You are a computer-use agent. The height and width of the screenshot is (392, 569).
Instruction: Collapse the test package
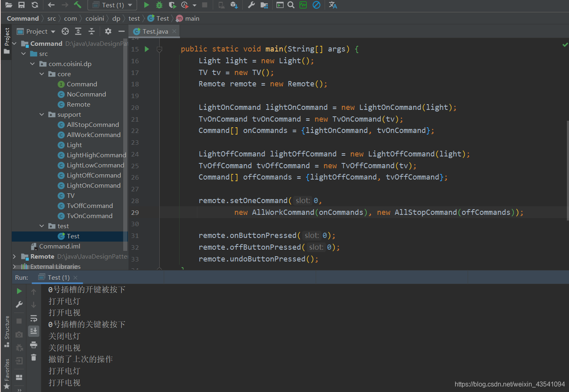pyautogui.click(x=42, y=226)
